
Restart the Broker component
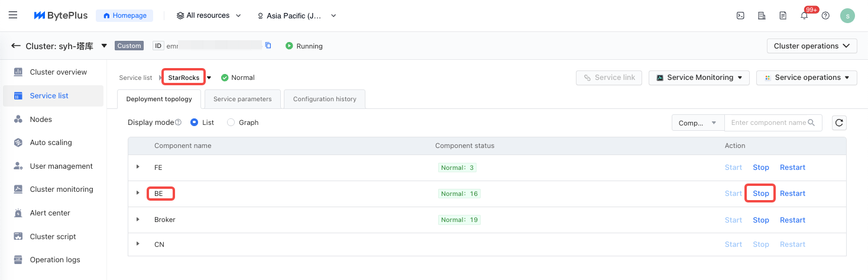792,220
